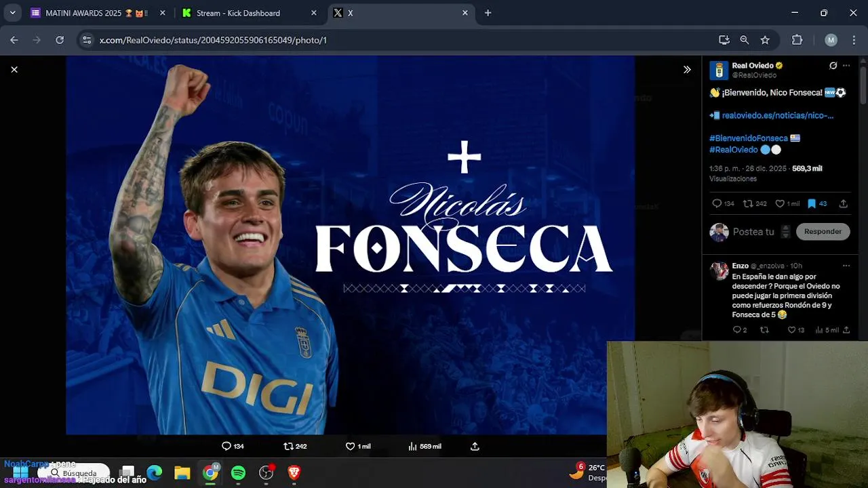Open zoom control in address bar
Viewport: 868px width, 488px height.
pos(745,40)
